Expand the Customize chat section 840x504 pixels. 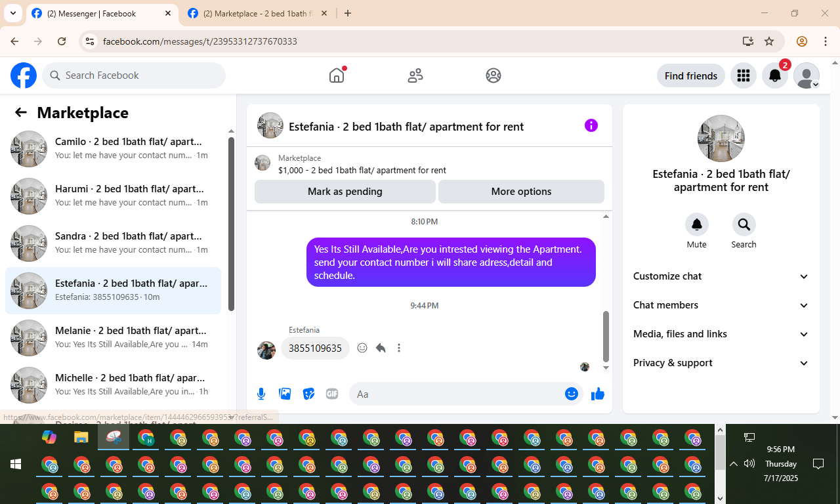point(721,276)
